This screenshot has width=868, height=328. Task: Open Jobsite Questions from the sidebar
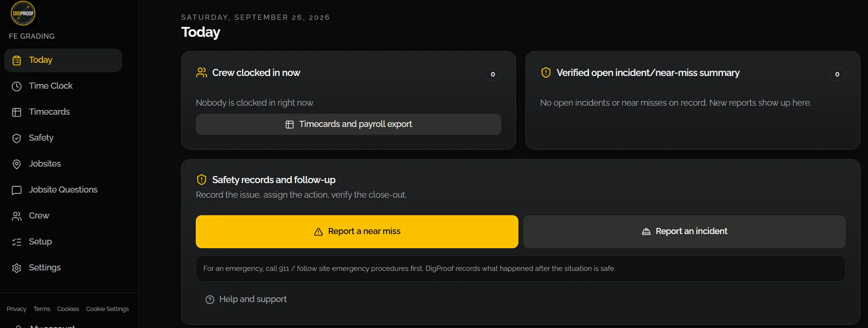(x=63, y=190)
